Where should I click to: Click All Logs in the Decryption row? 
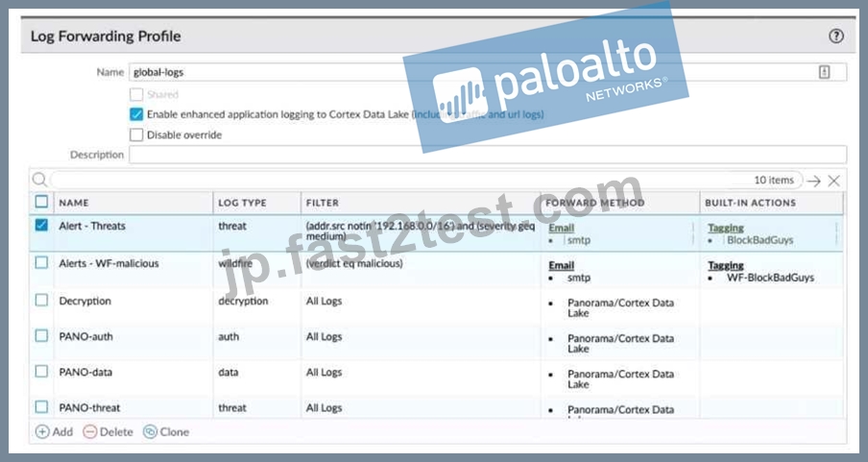(324, 302)
